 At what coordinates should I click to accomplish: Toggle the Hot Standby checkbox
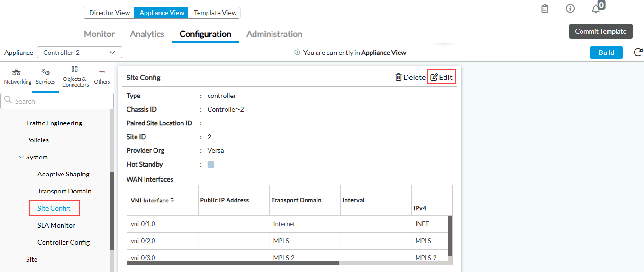[211, 165]
